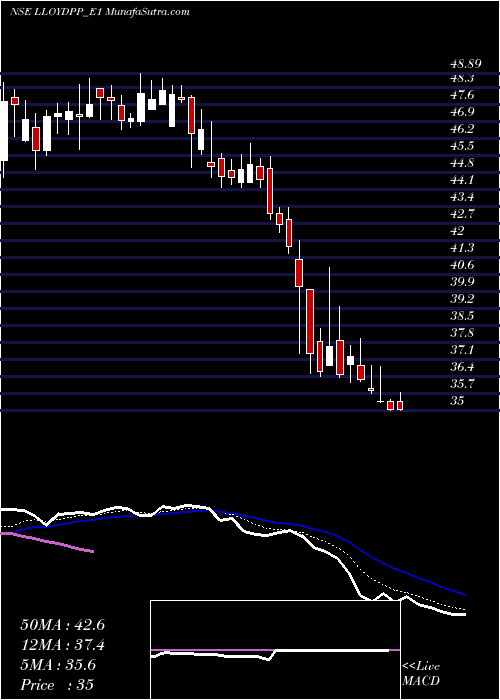Click the MACD inset chart panel
Screen dimensions: 500x700
(x=275, y=650)
